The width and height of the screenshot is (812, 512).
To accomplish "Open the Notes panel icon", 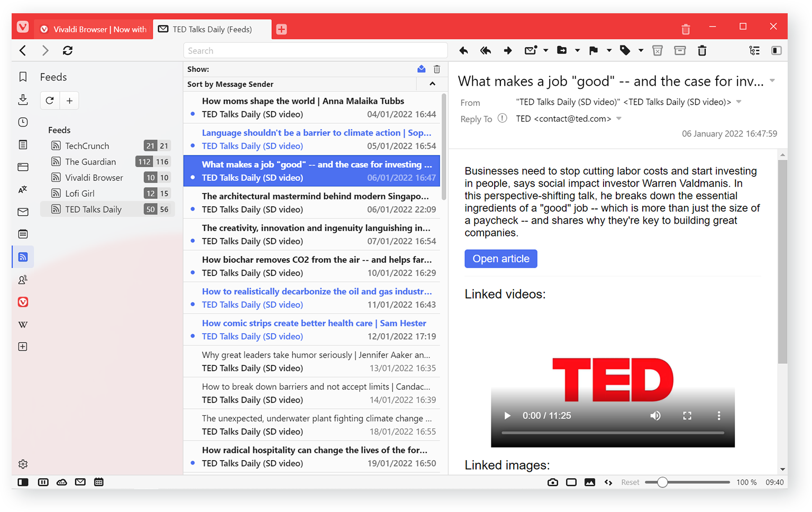I will click(23, 144).
